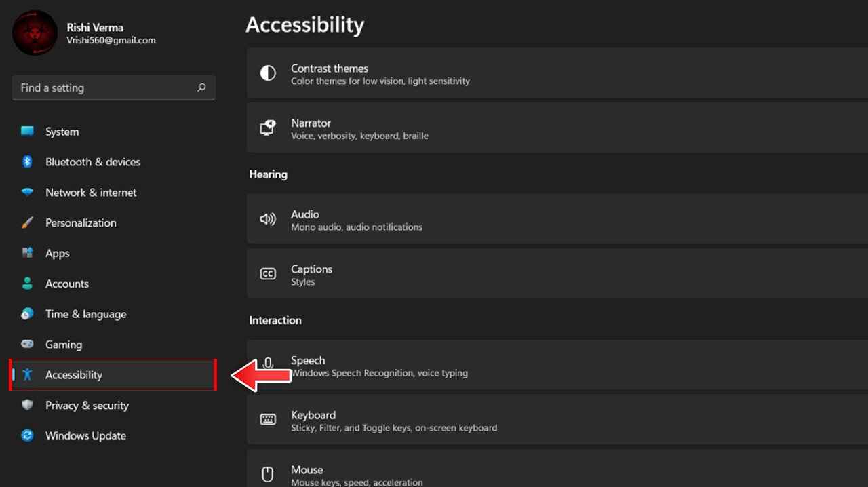Open Time & language settings

pos(113,314)
